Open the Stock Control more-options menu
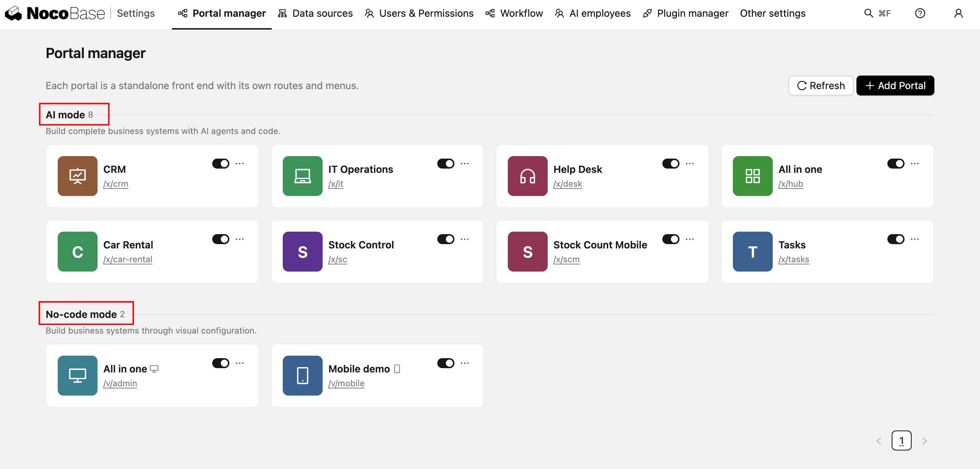 (x=464, y=239)
